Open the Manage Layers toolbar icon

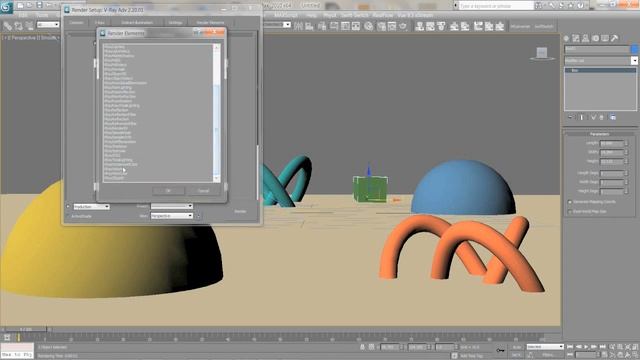pos(322,27)
